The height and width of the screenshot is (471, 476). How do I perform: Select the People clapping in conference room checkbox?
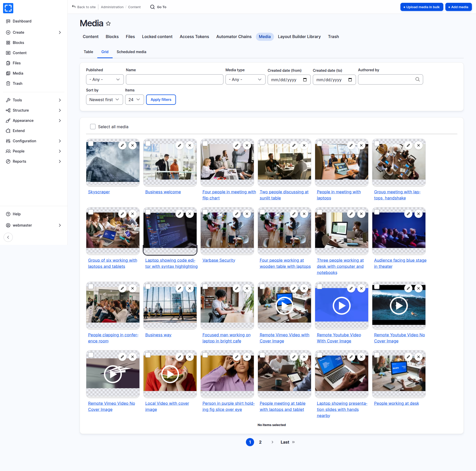(x=91, y=286)
